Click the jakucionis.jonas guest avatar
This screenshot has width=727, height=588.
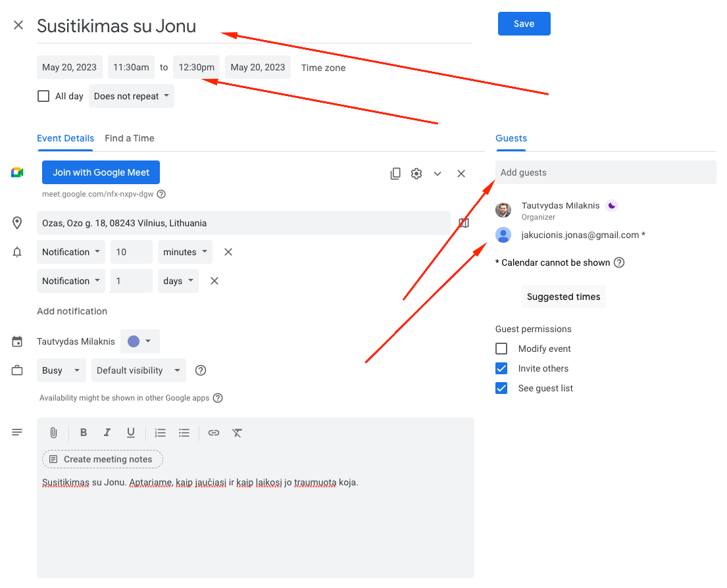pos(503,235)
